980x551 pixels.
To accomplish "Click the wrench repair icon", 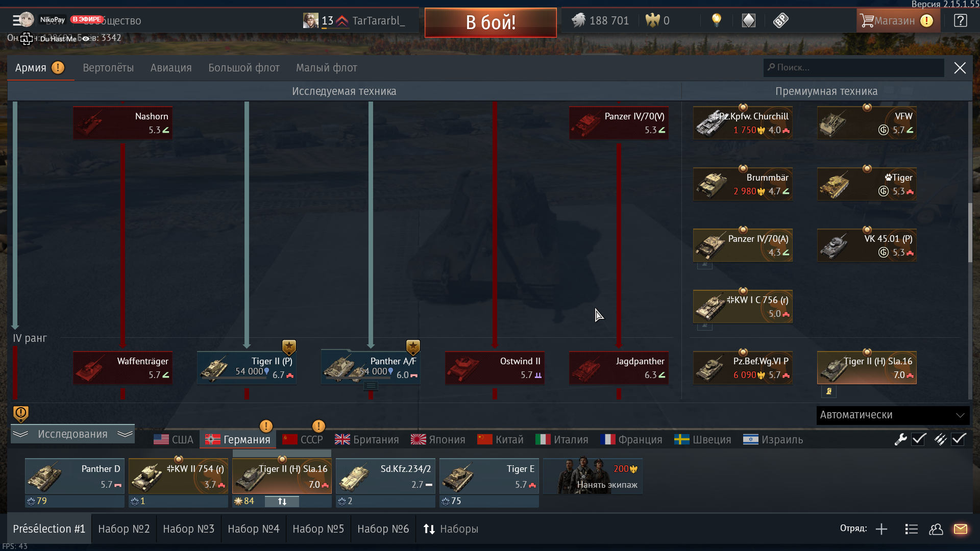I will [901, 439].
